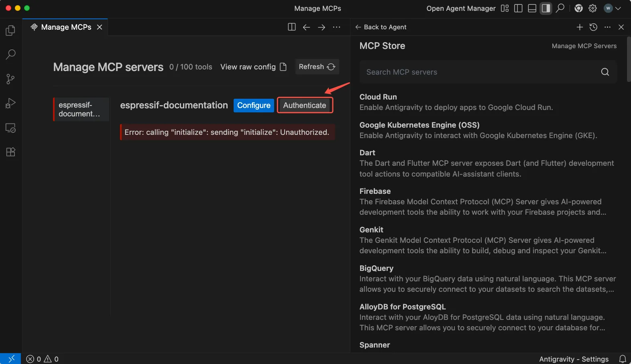
Task: Show errors count in status bar
Action: 34,359
